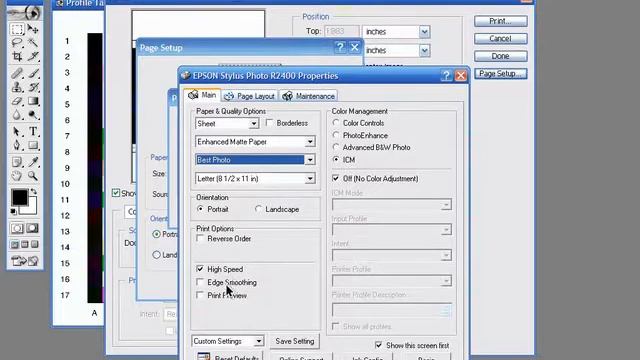This screenshot has height=360, width=640.
Task: Select the Shape tool
Action: 33,145
